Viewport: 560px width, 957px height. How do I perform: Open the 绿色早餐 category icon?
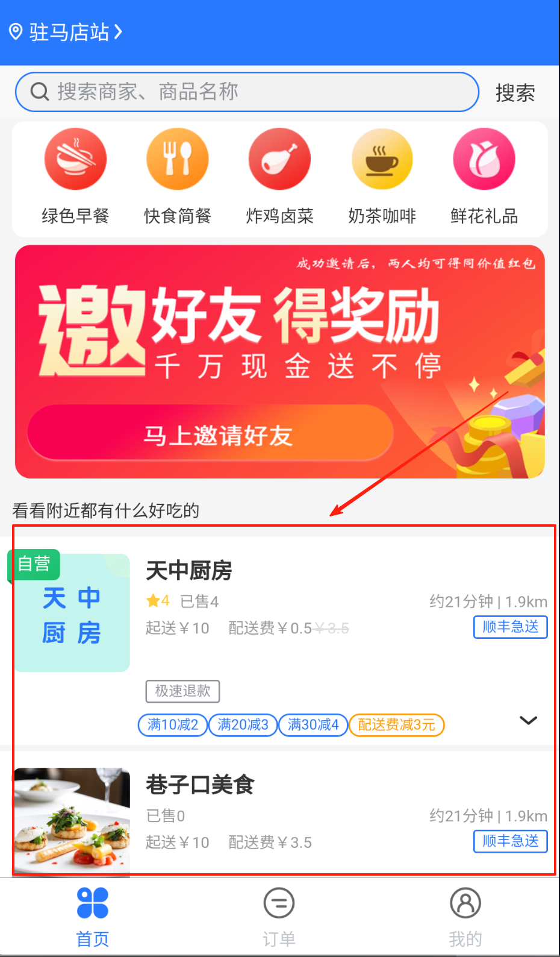pyautogui.click(x=75, y=159)
